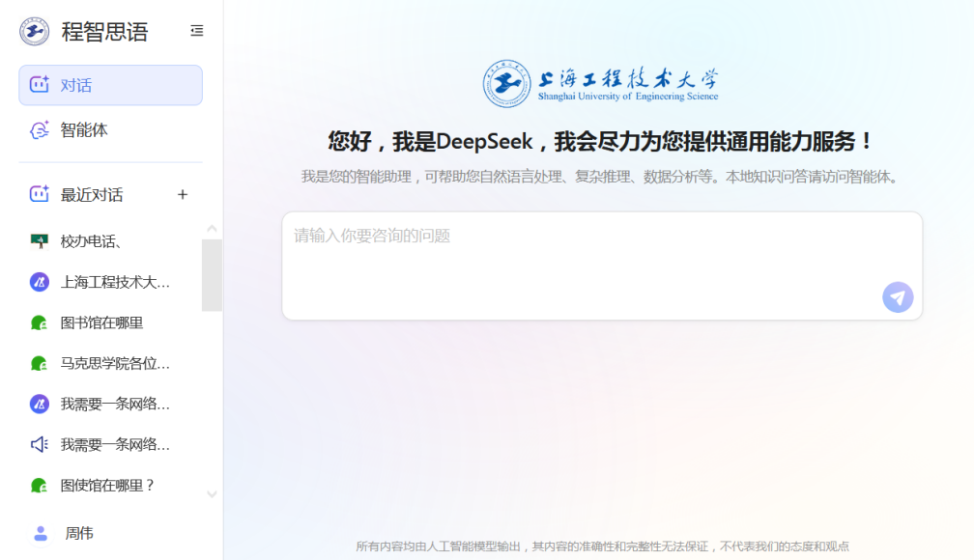974x560 pixels.
Task: Open the 马克思学院各位… conversation
Action: point(115,363)
